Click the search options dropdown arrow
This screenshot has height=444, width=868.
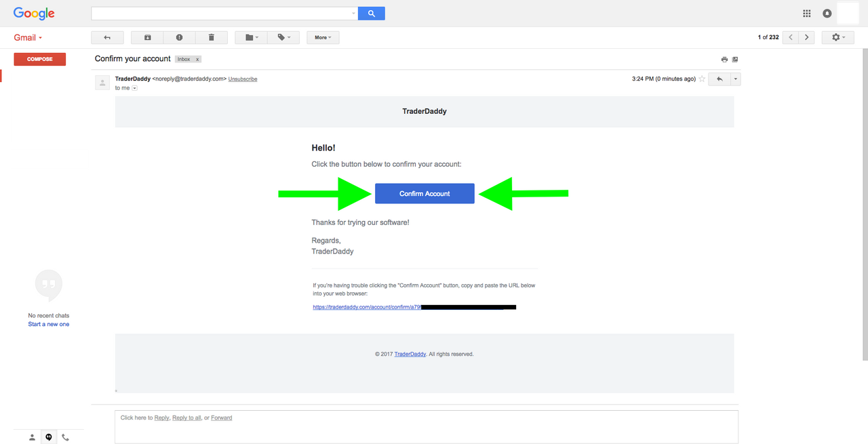[353, 14]
